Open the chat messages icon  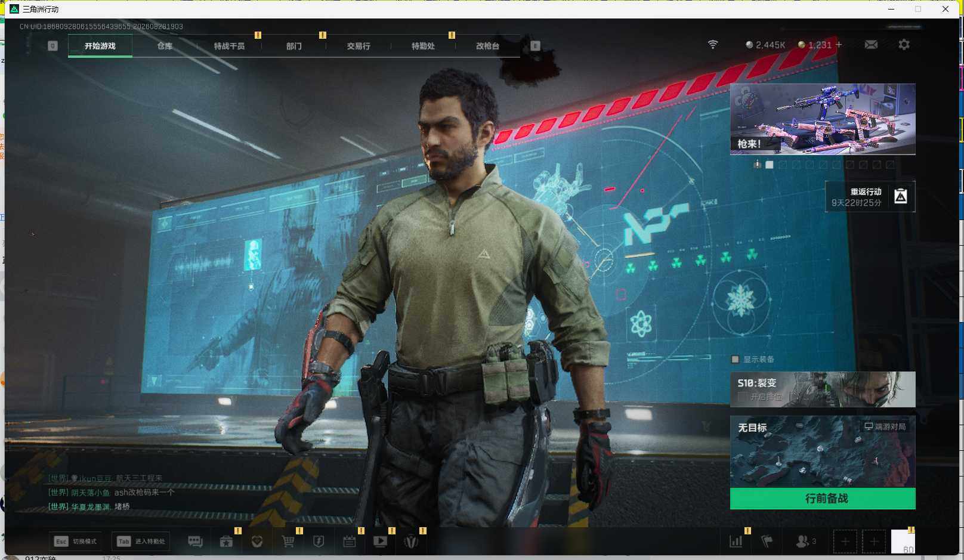195,542
